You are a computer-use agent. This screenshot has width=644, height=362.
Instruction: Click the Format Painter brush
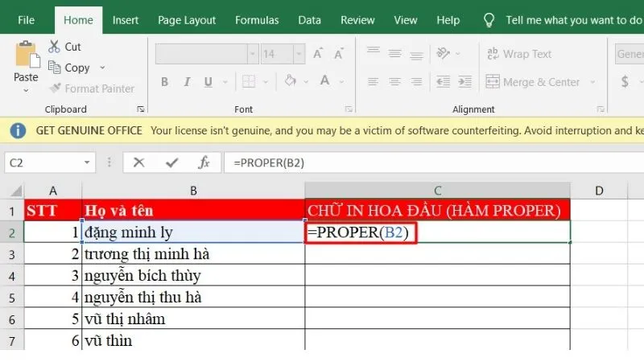(55, 88)
